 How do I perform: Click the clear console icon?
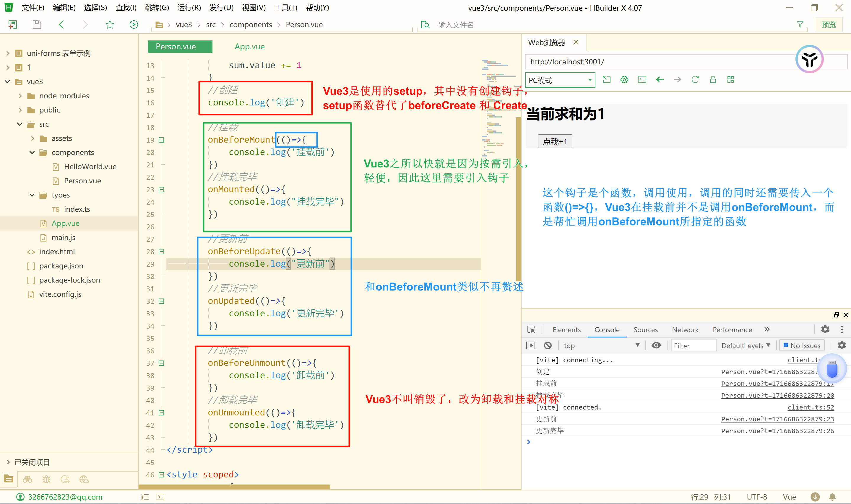point(548,345)
